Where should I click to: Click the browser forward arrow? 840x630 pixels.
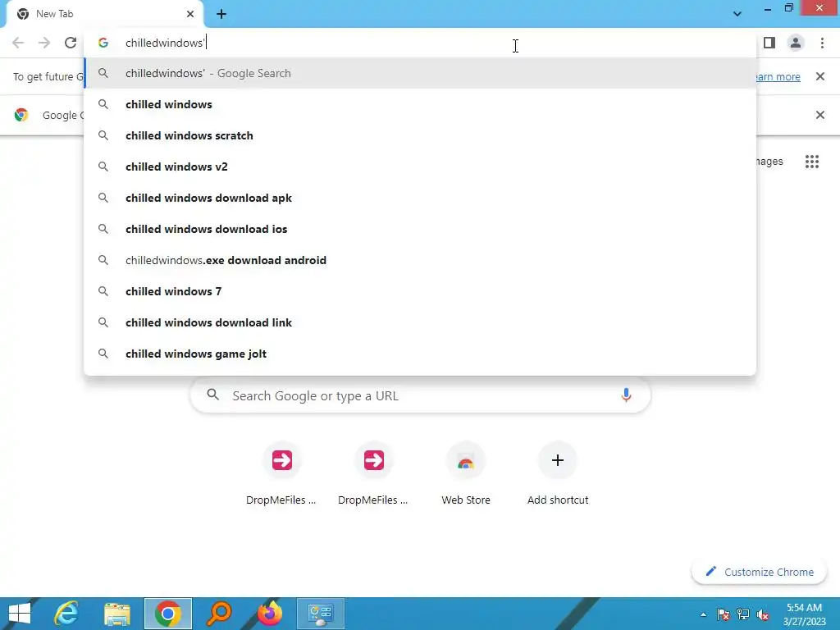[x=44, y=43]
